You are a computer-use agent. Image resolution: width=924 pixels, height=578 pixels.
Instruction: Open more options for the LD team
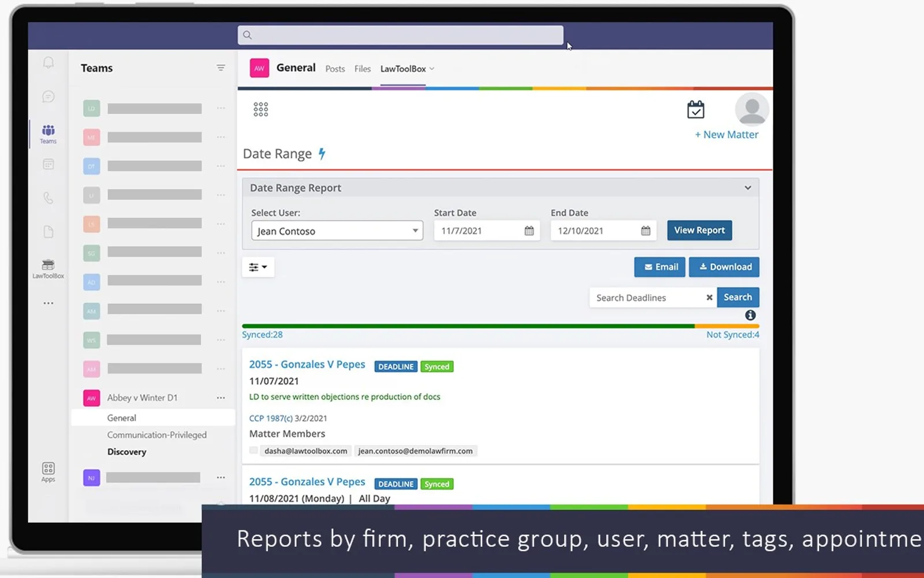pos(221,108)
